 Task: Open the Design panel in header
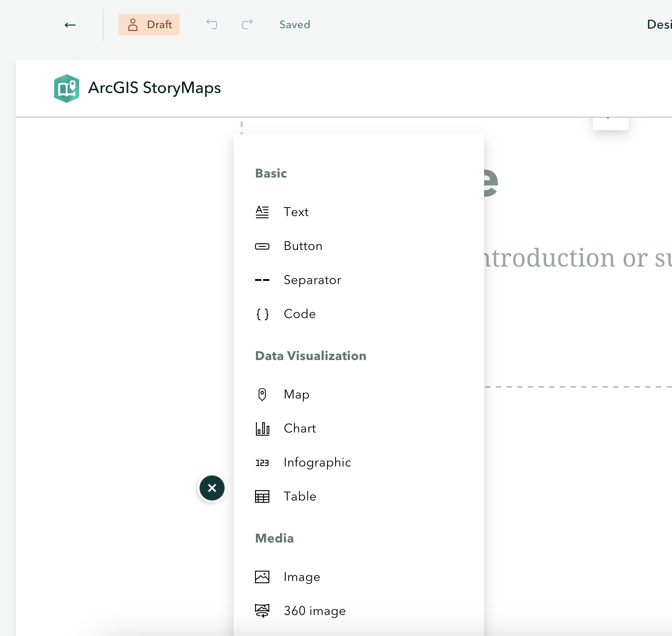coord(659,25)
